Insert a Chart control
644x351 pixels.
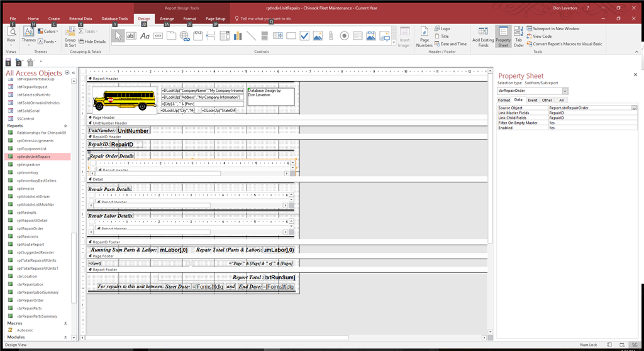(x=238, y=36)
